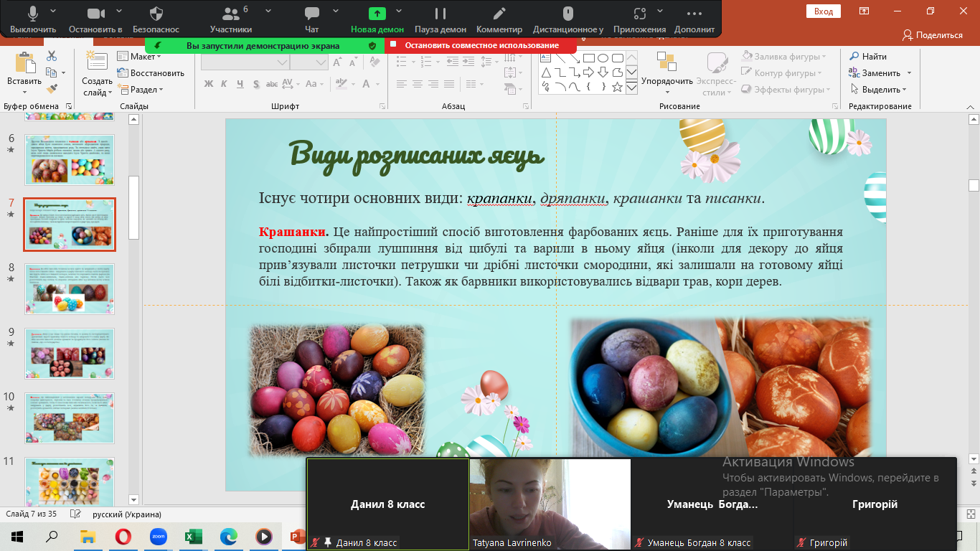The width and height of the screenshot is (980, 551).
Task: Open the font size dropdown
Action: click(321, 62)
